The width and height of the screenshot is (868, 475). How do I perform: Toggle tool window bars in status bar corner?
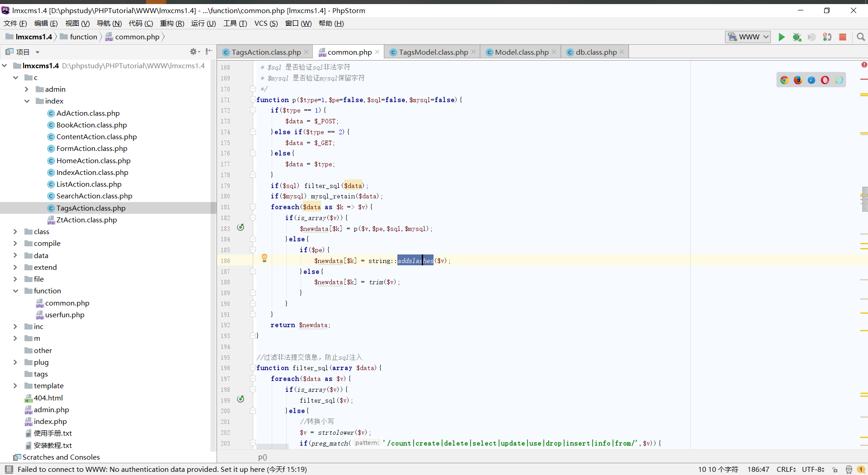point(9,469)
